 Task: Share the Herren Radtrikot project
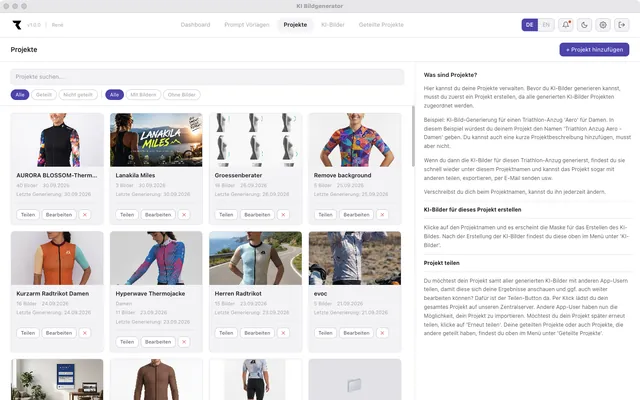(x=226, y=333)
